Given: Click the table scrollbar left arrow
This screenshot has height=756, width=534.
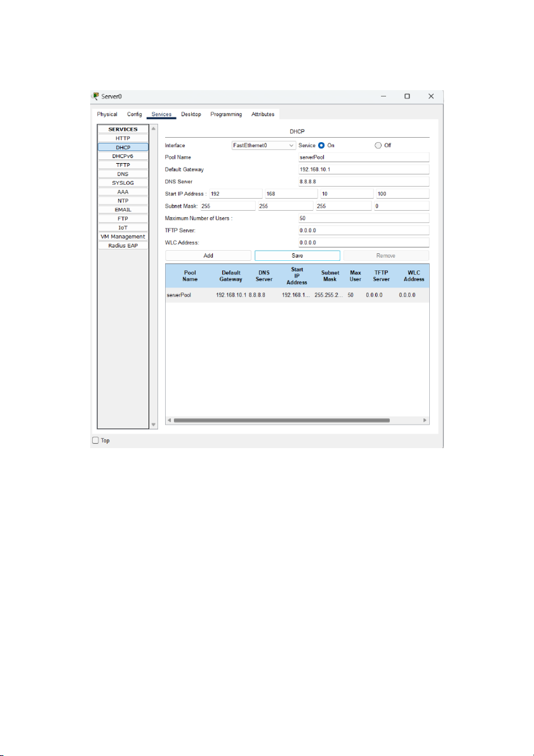Looking at the screenshot, I should [x=170, y=420].
